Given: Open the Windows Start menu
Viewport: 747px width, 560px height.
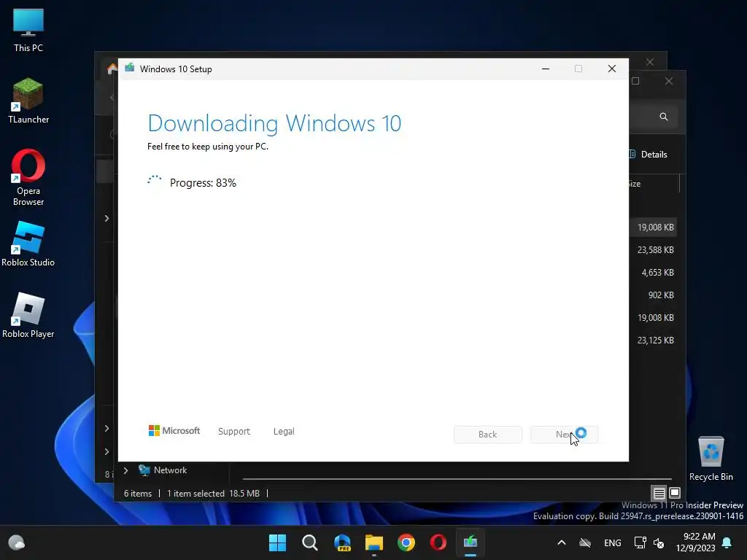Looking at the screenshot, I should [277, 542].
